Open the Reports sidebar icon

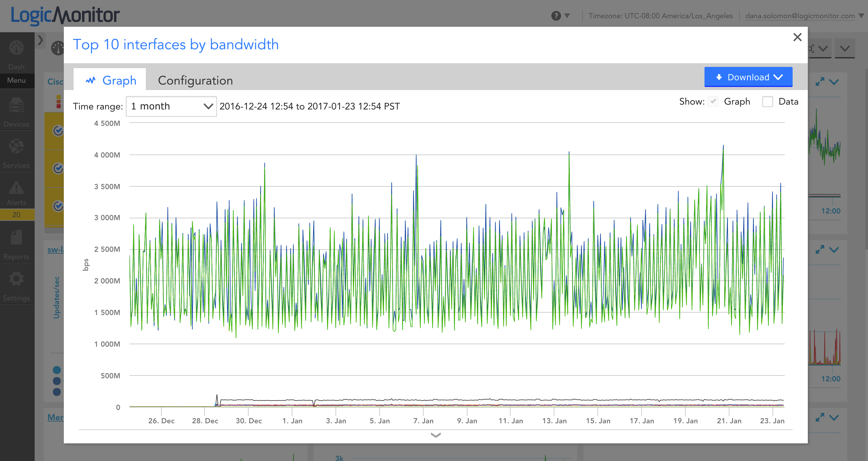[x=16, y=238]
